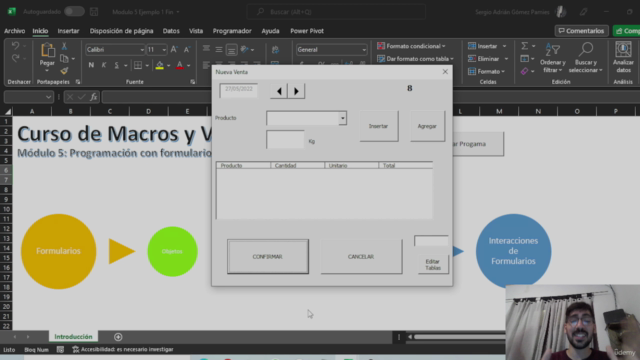Open the Calibri font name dropdown
Viewport: 640px width, 360px height.
click(142, 50)
